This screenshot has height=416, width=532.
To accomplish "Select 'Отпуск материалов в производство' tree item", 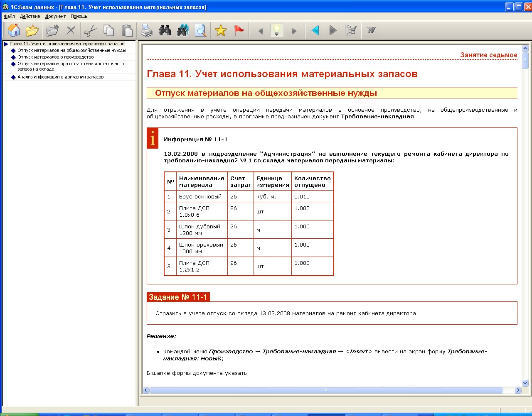I will click(x=55, y=57).
